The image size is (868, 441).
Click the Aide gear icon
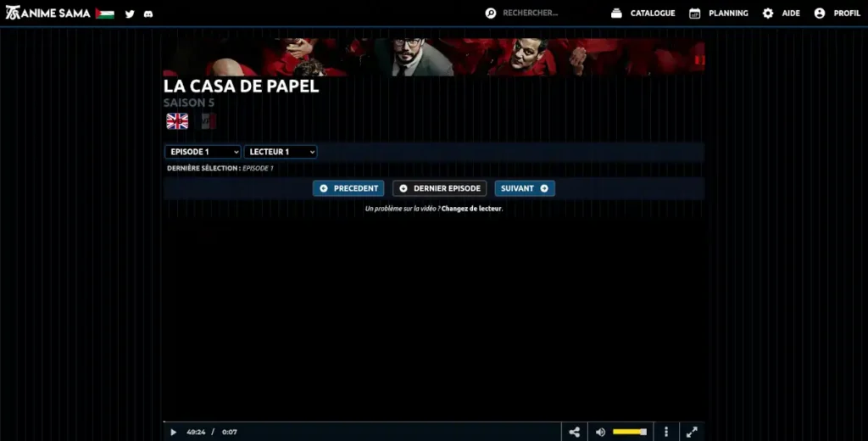768,14
